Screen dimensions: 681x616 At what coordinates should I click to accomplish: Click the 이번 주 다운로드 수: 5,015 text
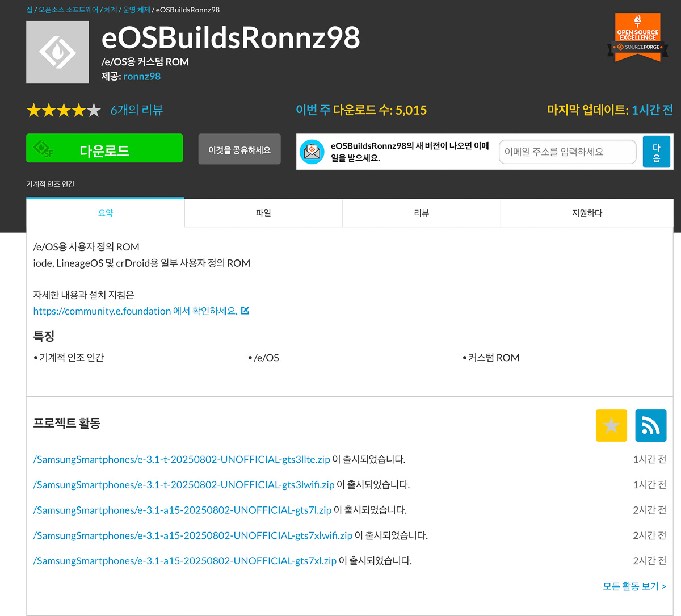coord(361,110)
